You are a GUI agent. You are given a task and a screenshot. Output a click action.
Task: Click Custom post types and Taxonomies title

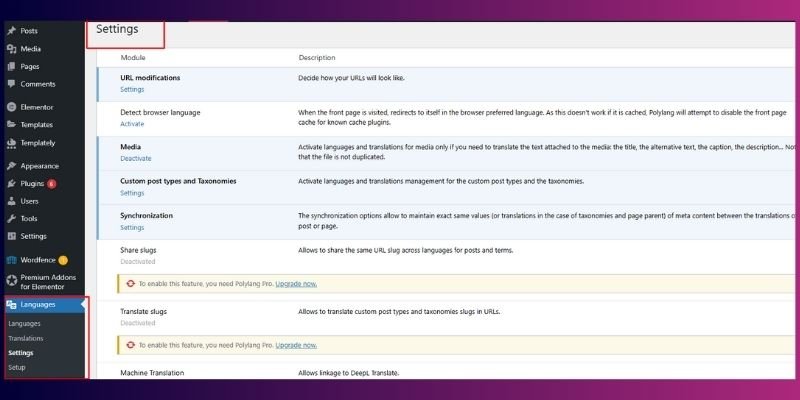(x=178, y=181)
